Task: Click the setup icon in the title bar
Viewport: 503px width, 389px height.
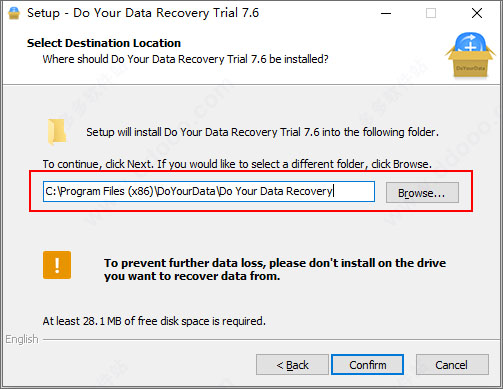Action: tap(14, 13)
